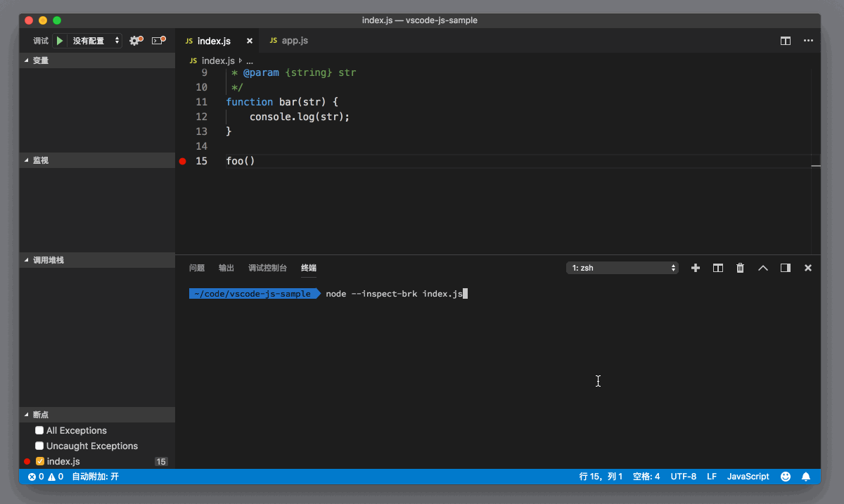Kill the terminal with the trash icon
The width and height of the screenshot is (844, 504).
click(x=740, y=268)
